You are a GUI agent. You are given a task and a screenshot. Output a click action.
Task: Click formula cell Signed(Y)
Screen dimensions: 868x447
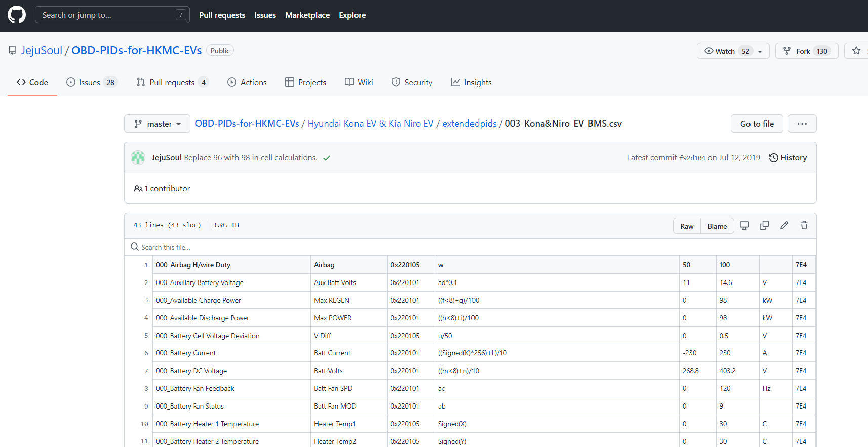tap(557, 441)
